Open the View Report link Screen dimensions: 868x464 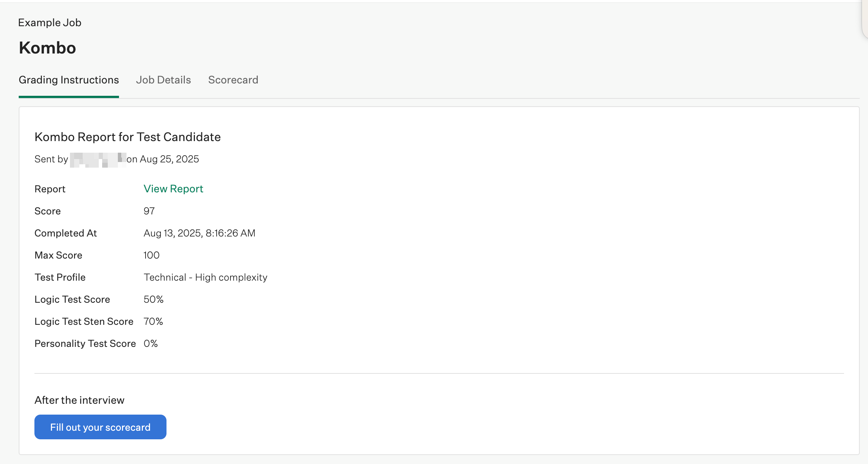click(173, 189)
